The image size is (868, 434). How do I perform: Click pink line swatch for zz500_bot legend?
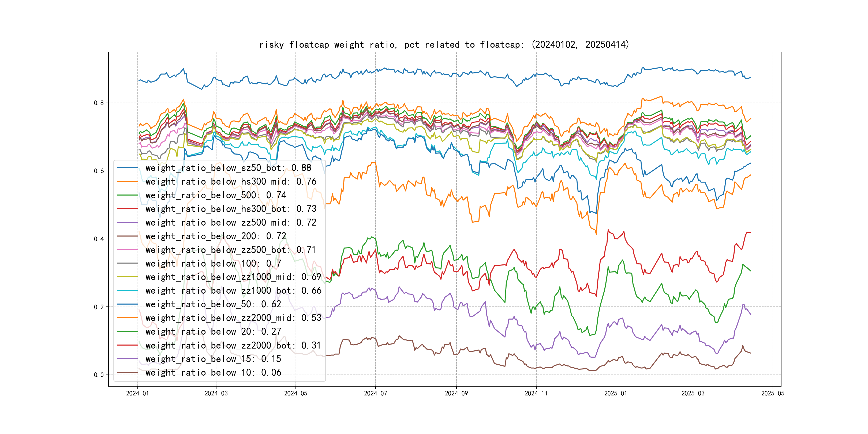click(x=127, y=250)
